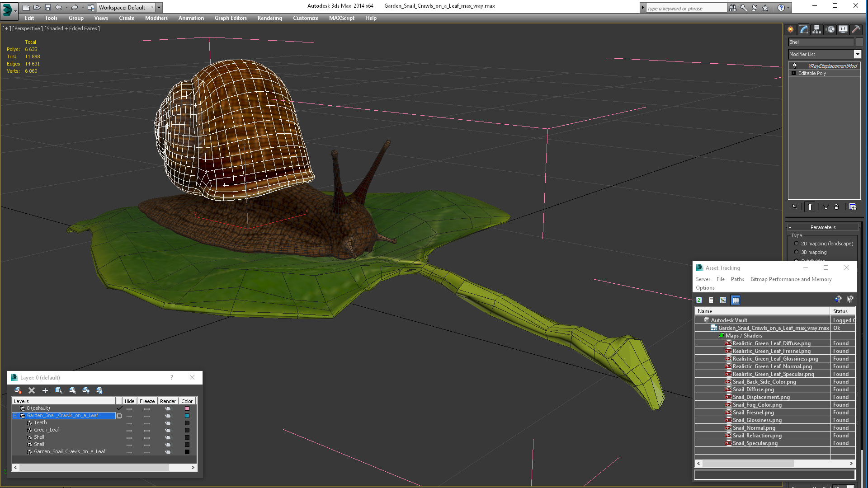
Task: Expand the Editable Poly plus sign
Action: (x=793, y=73)
